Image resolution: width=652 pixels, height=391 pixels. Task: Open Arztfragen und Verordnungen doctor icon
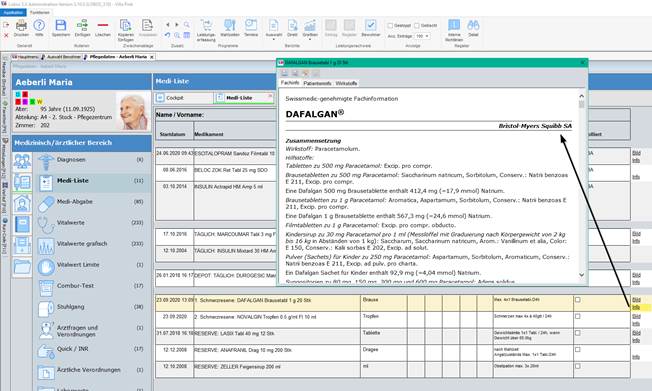tap(46, 331)
